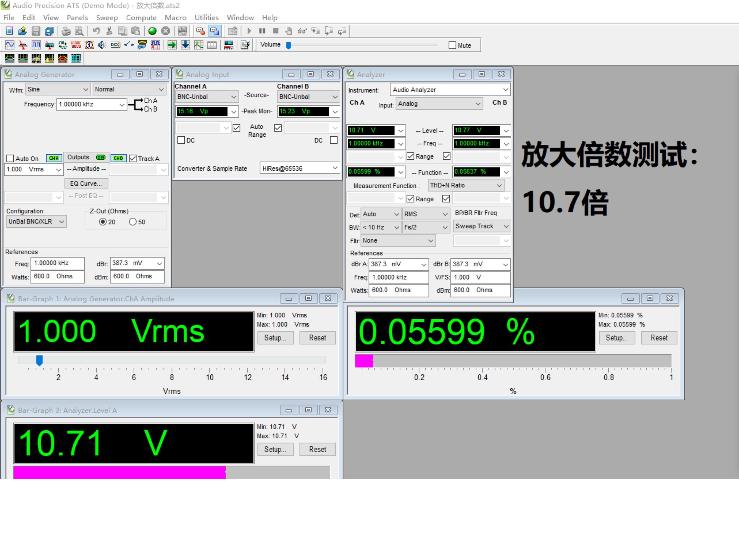Screen dimensions: 739x560
Task: Open the Utilities menu
Action: pyautogui.click(x=207, y=17)
